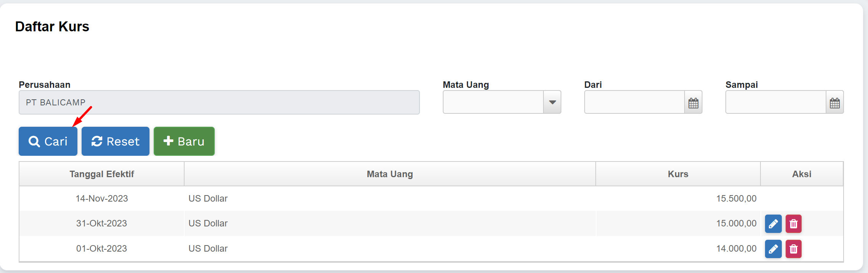Image resolution: width=868 pixels, height=273 pixels.
Task: Edit the 31-Okt-2023 exchange rate row
Action: 773,224
